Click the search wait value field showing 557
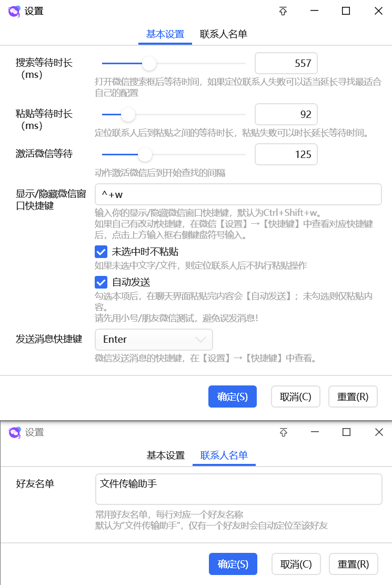The height and width of the screenshot is (585, 392). click(x=286, y=63)
